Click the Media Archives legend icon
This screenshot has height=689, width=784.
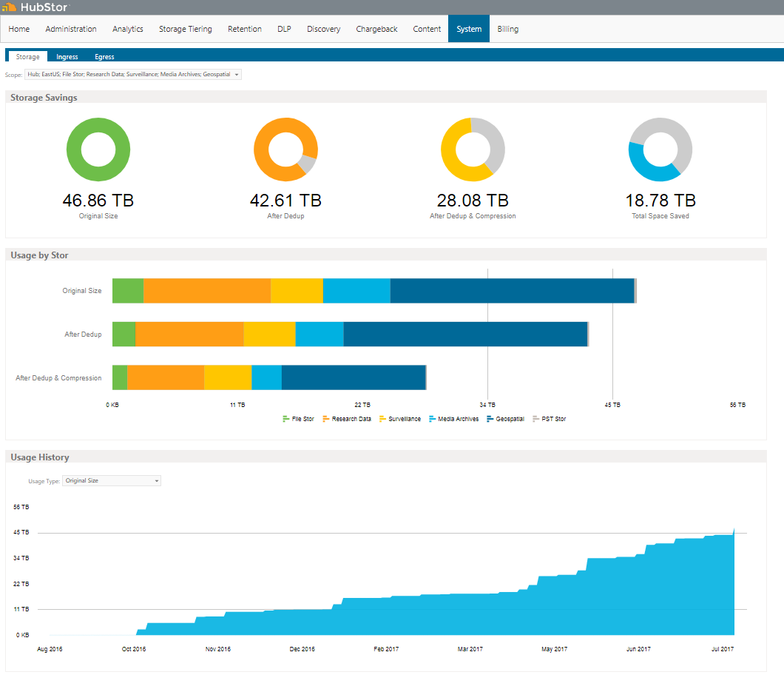tap(433, 419)
